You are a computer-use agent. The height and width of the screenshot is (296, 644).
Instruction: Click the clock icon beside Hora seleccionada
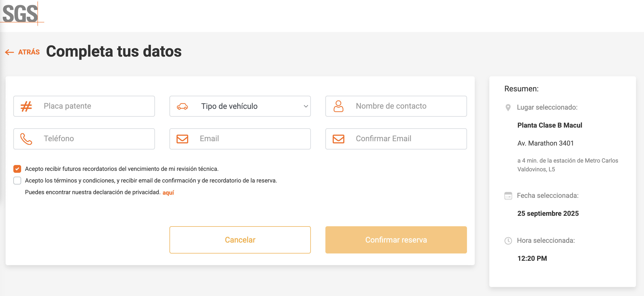coord(508,241)
